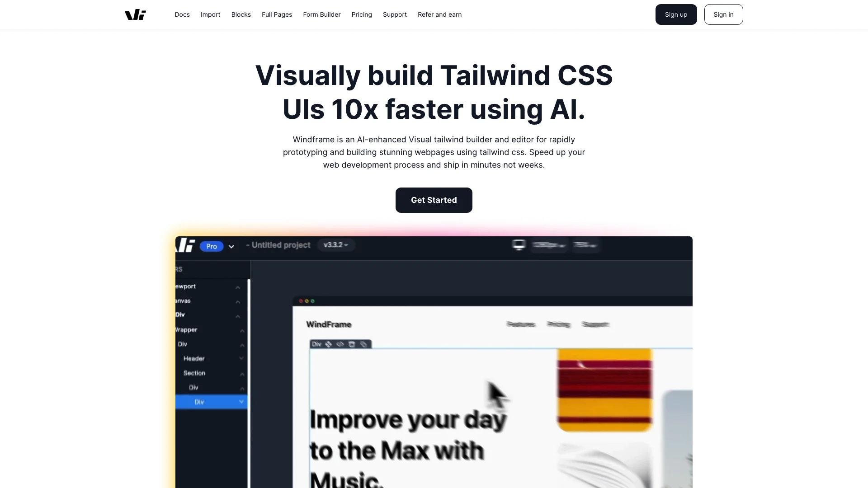Image resolution: width=868 pixels, height=488 pixels.
Task: Expand the Header layer in sidebar
Action: (x=242, y=358)
